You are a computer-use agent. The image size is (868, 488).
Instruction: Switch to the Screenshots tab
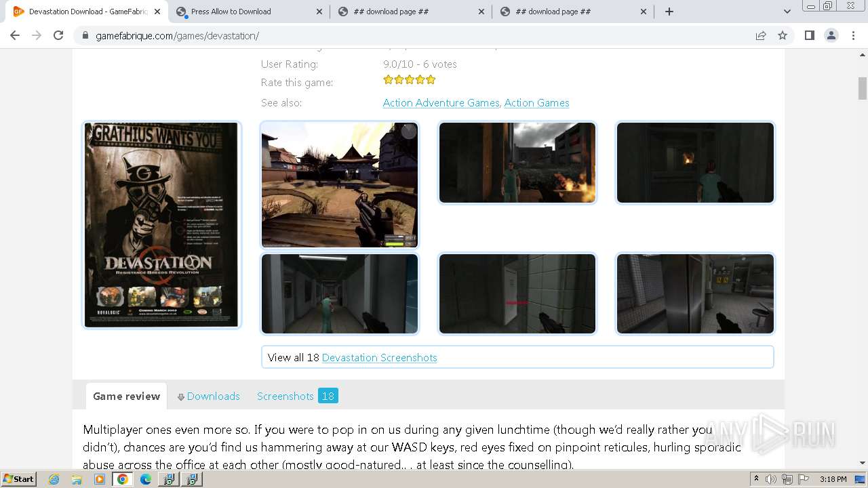click(x=285, y=396)
